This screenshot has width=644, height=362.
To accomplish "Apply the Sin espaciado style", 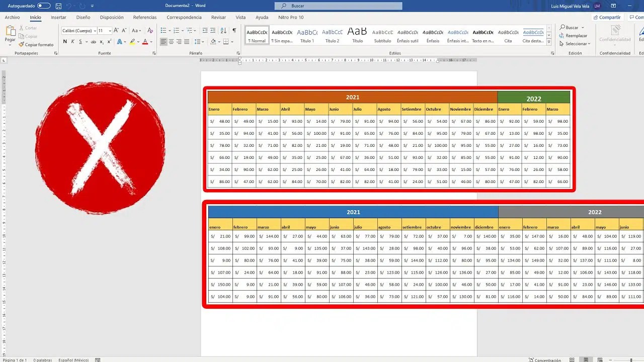I will [x=282, y=35].
